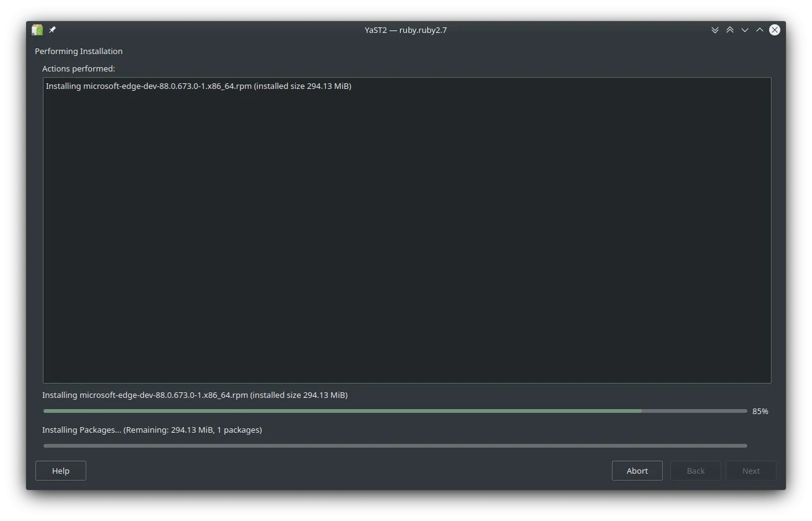
Task: Select the microsoft-edge-dev log entry
Action: [198, 86]
